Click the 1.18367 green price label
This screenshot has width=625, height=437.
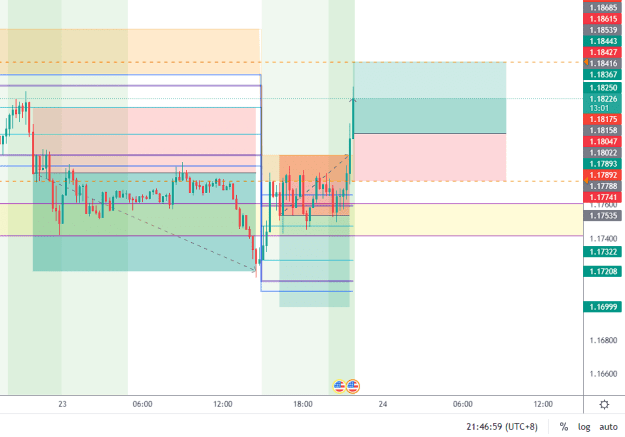click(603, 75)
